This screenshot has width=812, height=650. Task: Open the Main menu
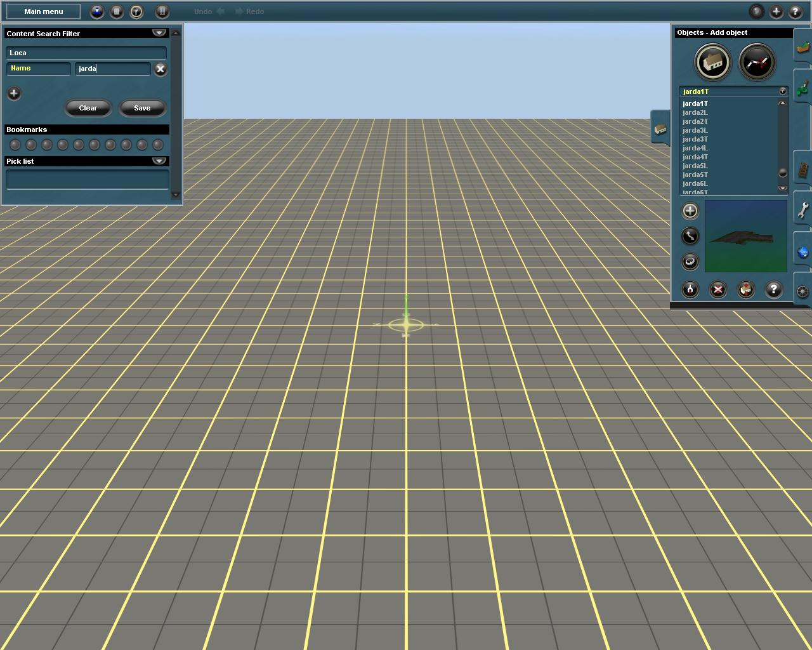click(43, 11)
